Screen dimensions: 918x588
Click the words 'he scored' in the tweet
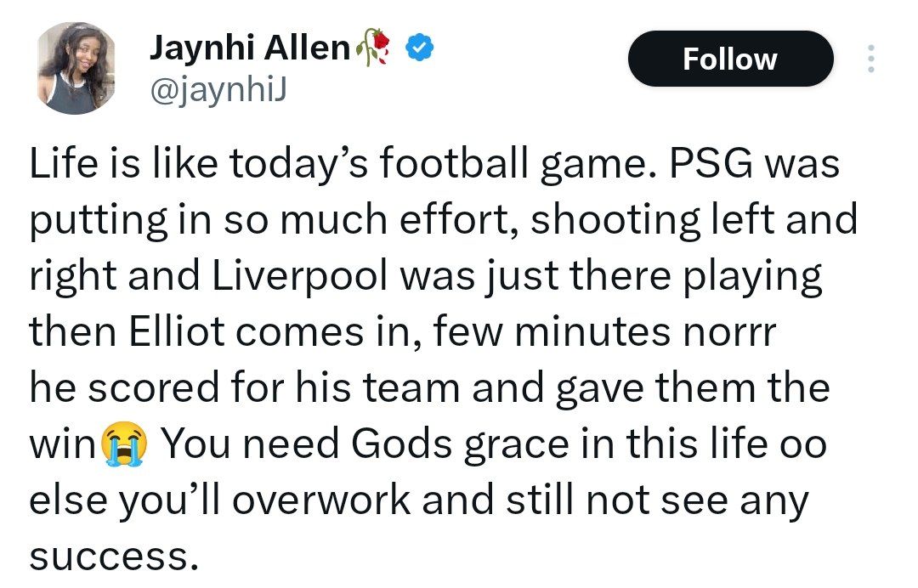tap(124, 388)
